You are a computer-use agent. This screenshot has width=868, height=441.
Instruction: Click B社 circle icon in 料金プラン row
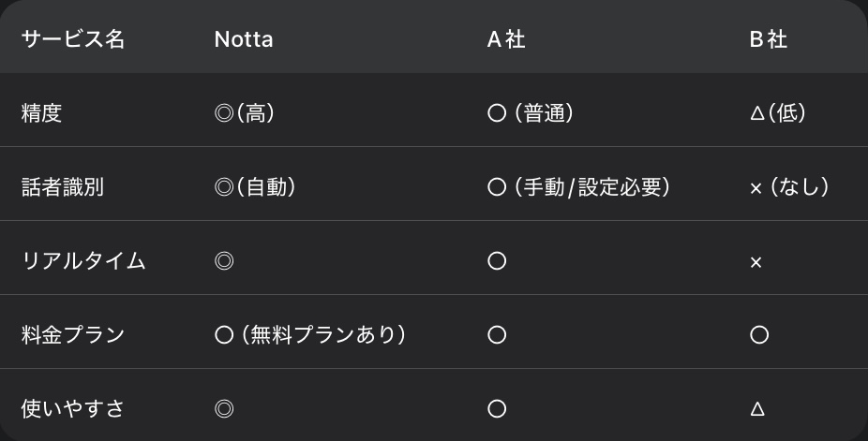759,335
